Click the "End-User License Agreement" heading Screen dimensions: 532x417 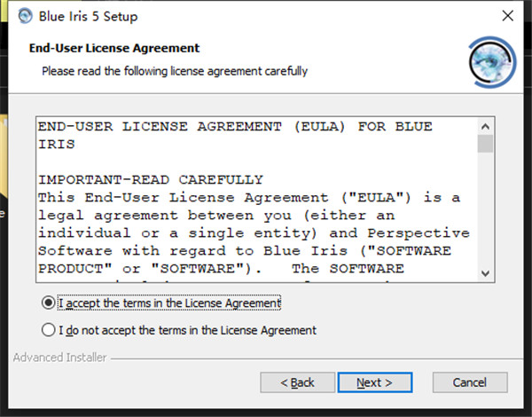[114, 48]
